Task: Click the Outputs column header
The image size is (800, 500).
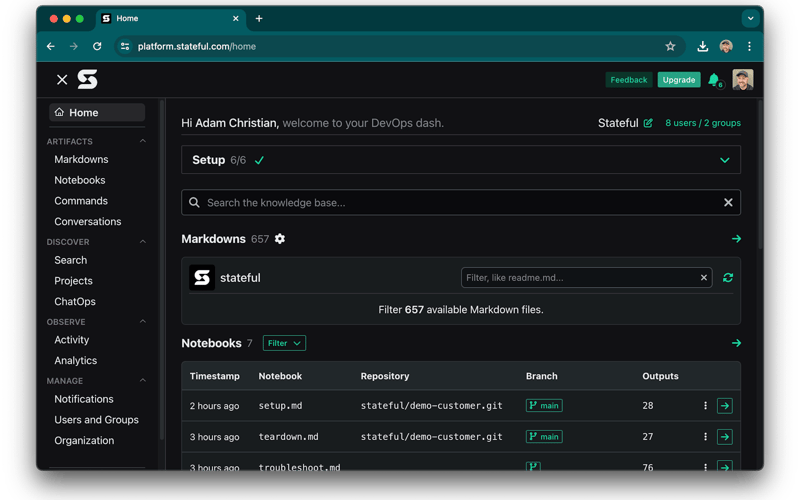Action: click(660, 376)
